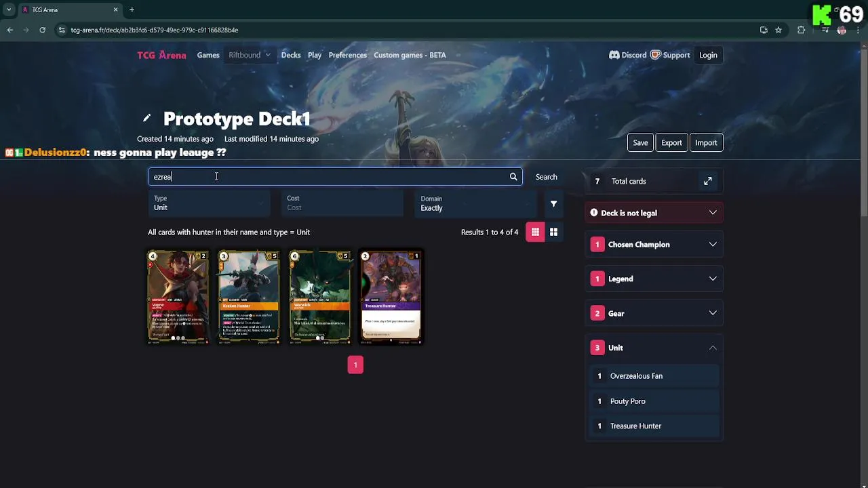Expand the Deck is not legal section

click(x=654, y=213)
